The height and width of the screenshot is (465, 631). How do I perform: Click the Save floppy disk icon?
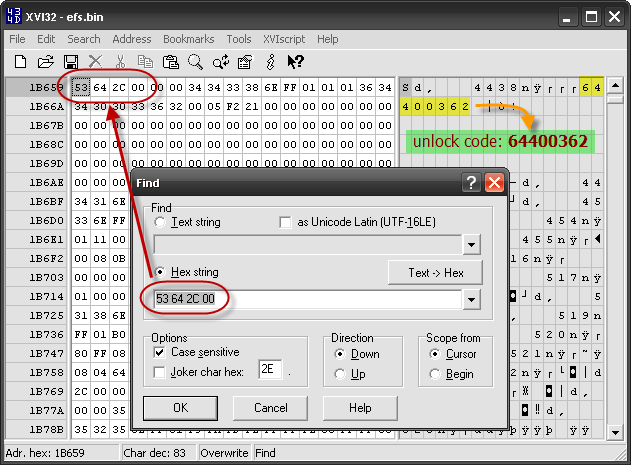(71, 62)
